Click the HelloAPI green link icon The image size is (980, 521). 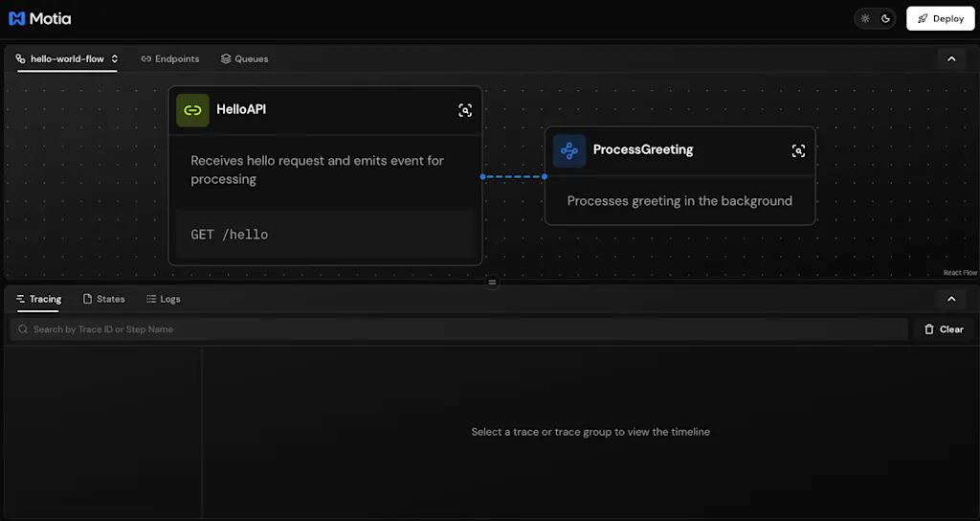192,111
